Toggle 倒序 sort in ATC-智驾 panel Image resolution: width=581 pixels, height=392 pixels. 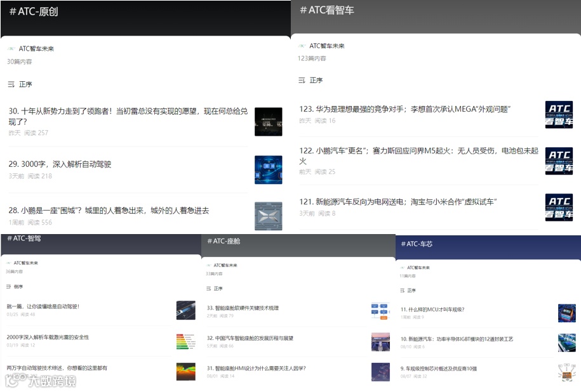click(15, 287)
